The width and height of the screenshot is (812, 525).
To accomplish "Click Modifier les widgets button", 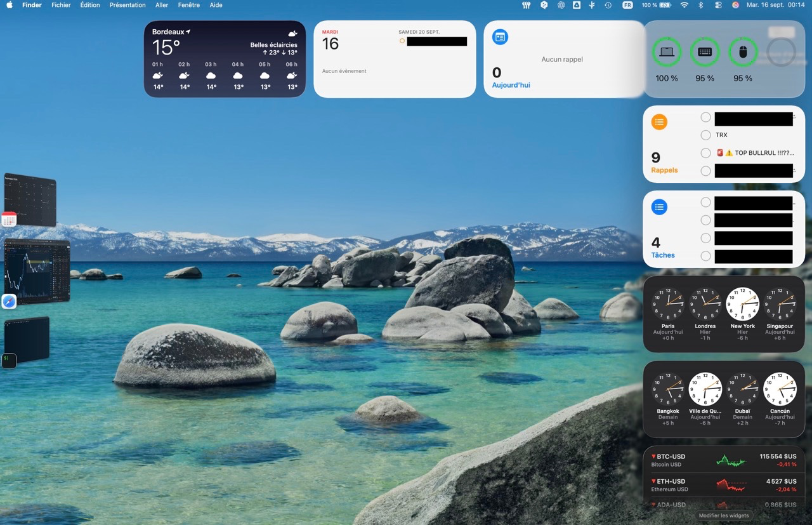I will pyautogui.click(x=724, y=515).
